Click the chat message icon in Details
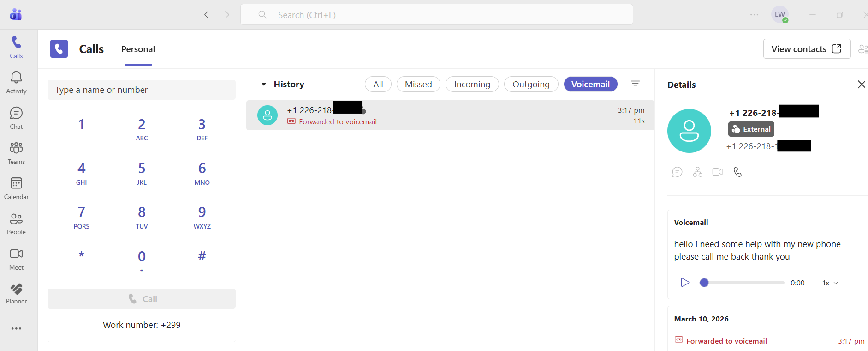Screen dimensions: 868x351 click(677, 172)
